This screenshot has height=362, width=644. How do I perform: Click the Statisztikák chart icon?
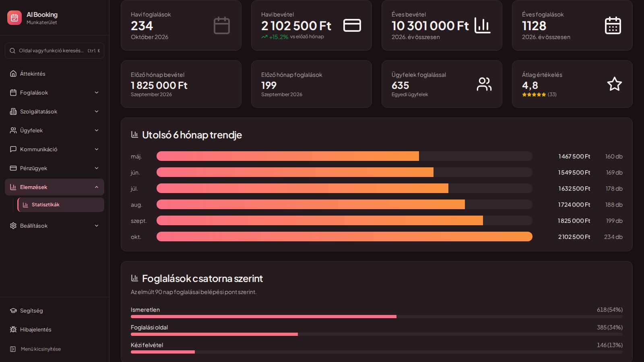click(25, 205)
